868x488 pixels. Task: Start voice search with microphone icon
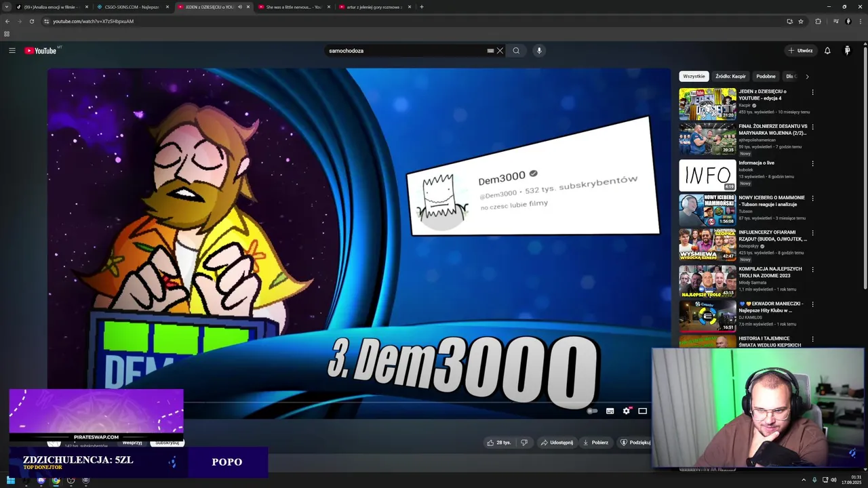539,51
